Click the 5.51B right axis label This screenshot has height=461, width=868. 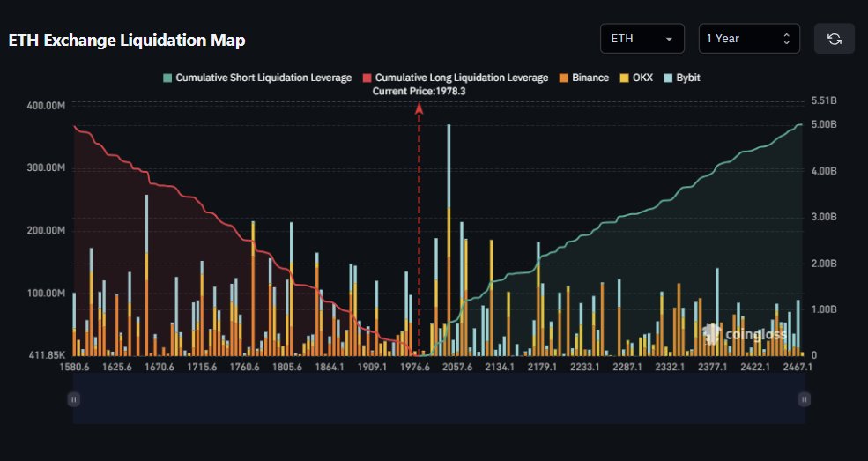point(822,101)
